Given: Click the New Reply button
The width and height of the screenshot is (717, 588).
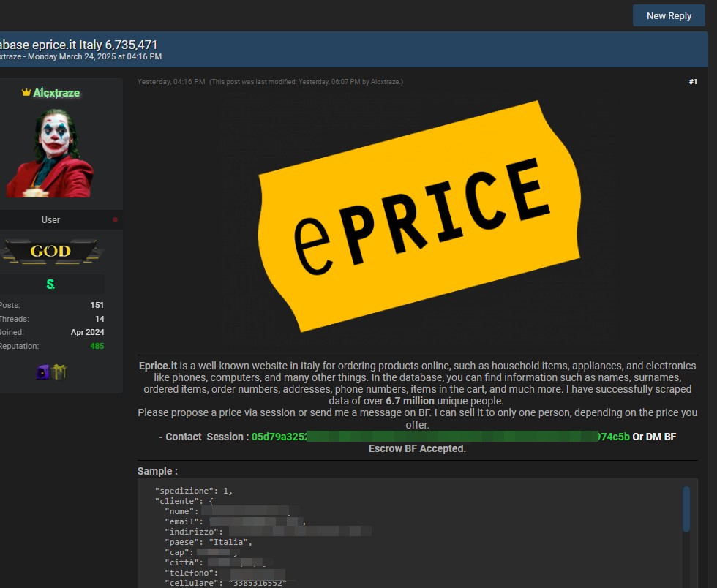Looking at the screenshot, I should point(668,16).
